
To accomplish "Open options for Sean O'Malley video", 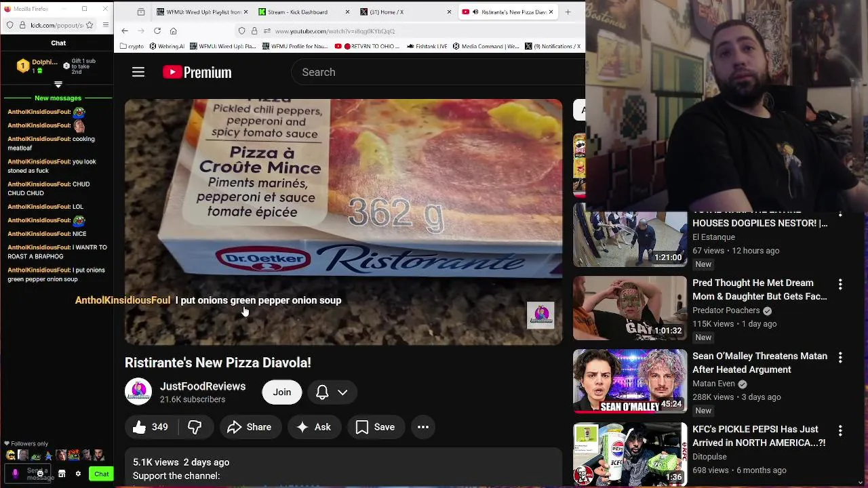I will point(840,358).
